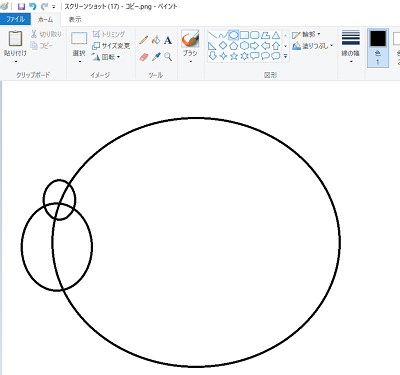Switch to the ホーム tab

coord(45,19)
